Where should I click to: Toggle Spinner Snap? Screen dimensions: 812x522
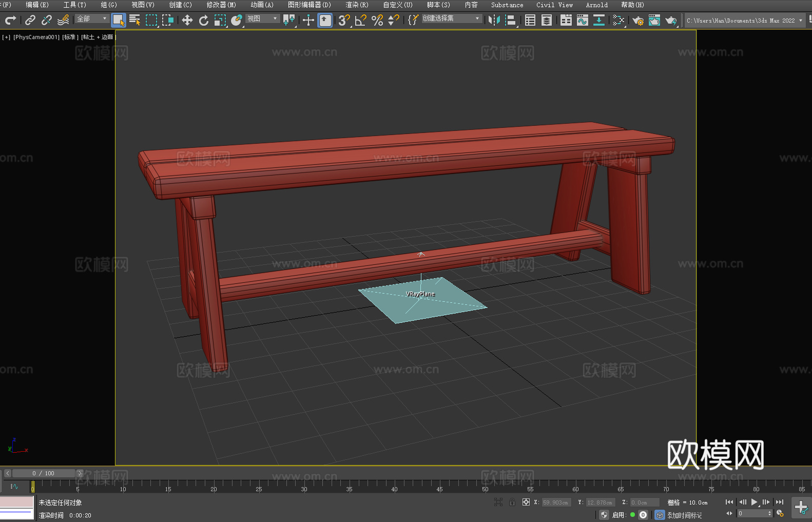(394, 20)
